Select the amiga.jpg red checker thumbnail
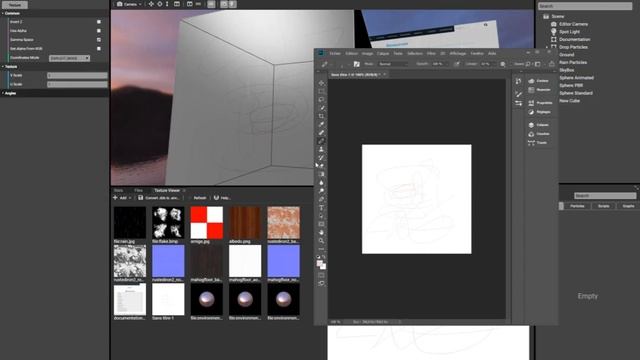 click(207, 222)
